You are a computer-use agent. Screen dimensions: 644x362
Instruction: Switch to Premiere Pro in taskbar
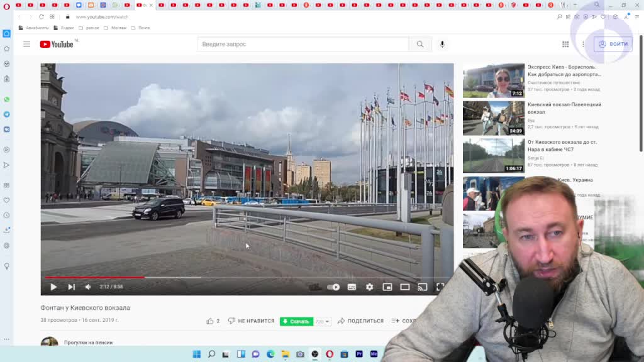359,354
